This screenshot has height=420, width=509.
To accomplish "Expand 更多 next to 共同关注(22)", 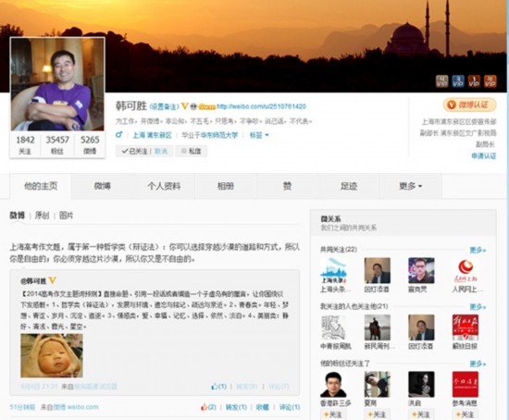I will (478, 250).
